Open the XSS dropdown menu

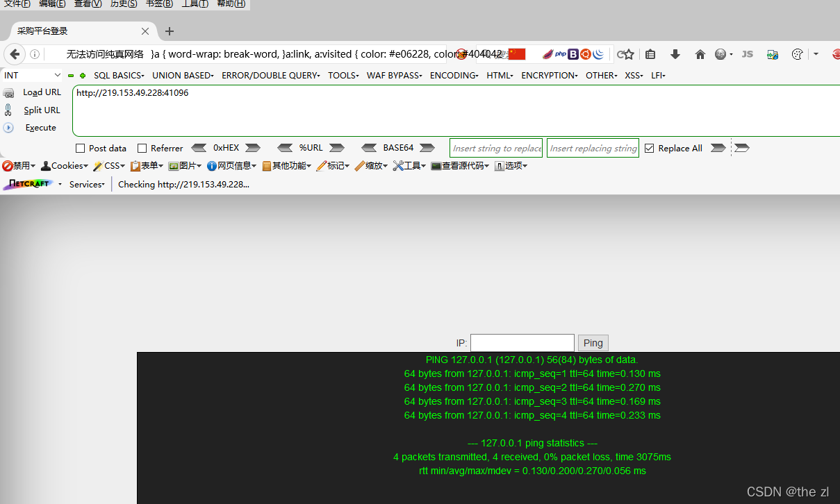click(634, 75)
